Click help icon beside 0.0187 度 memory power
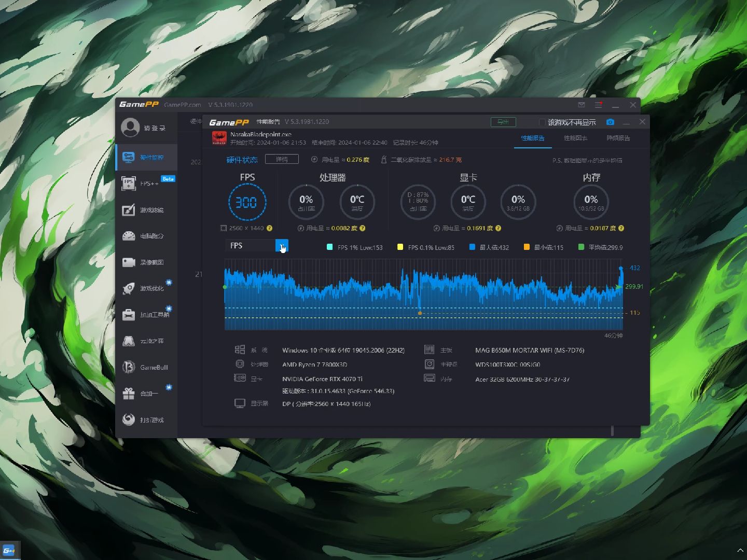The width and height of the screenshot is (747, 560). pos(621,228)
